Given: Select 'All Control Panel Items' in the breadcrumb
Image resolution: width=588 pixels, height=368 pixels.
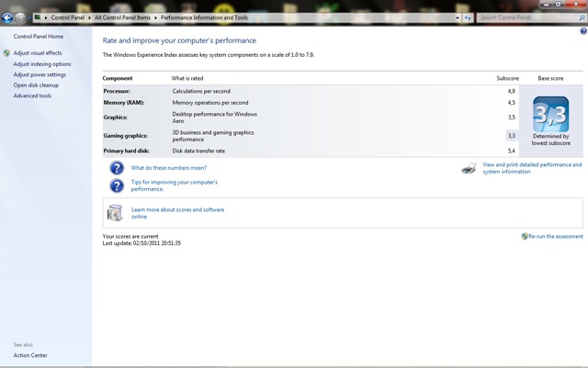Looking at the screenshot, I should [124, 17].
